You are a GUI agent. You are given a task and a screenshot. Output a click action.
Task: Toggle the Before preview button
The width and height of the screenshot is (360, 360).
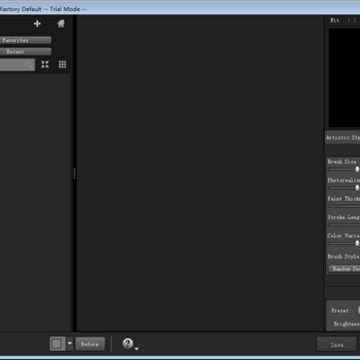coord(90,344)
